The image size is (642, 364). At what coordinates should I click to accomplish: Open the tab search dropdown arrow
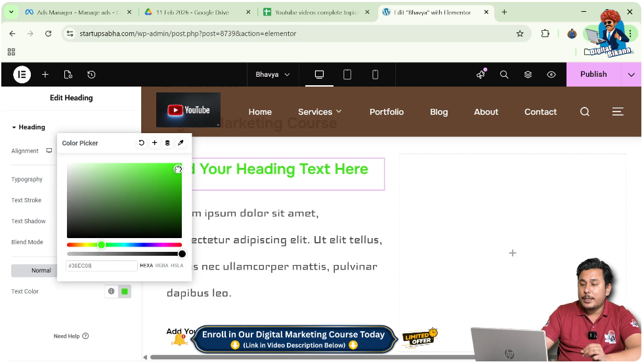coord(11,12)
